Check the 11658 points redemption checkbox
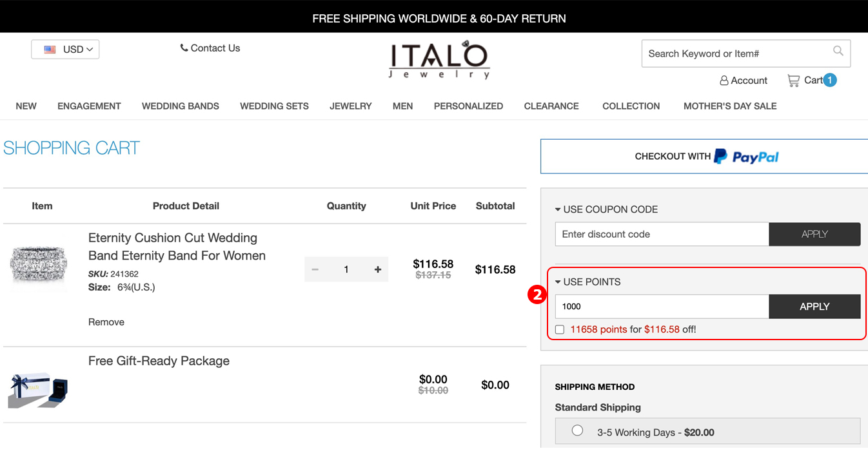 click(x=560, y=330)
